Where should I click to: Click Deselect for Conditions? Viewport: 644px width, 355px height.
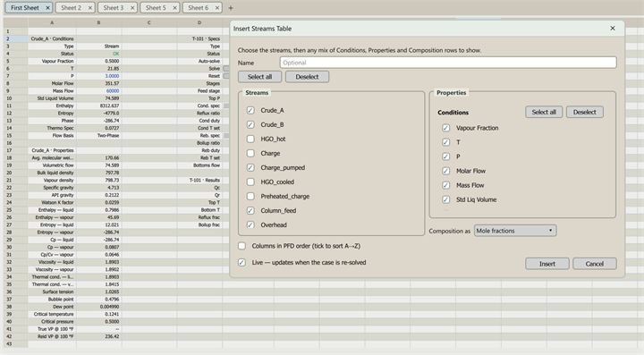point(584,112)
